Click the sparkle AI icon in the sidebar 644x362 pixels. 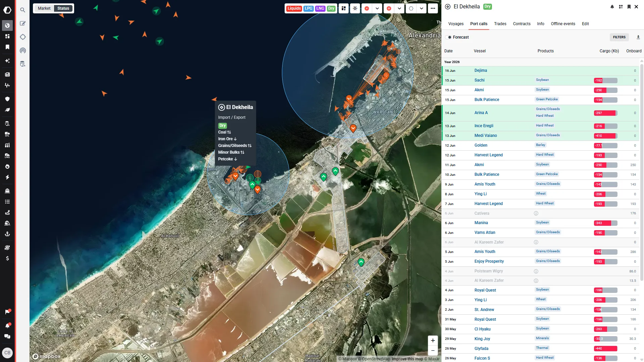(x=7, y=61)
